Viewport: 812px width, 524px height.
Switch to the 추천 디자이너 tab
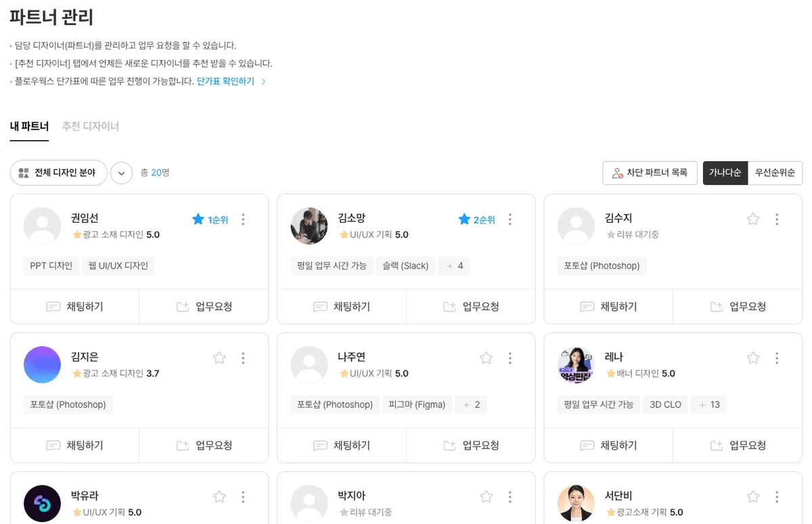coord(90,126)
